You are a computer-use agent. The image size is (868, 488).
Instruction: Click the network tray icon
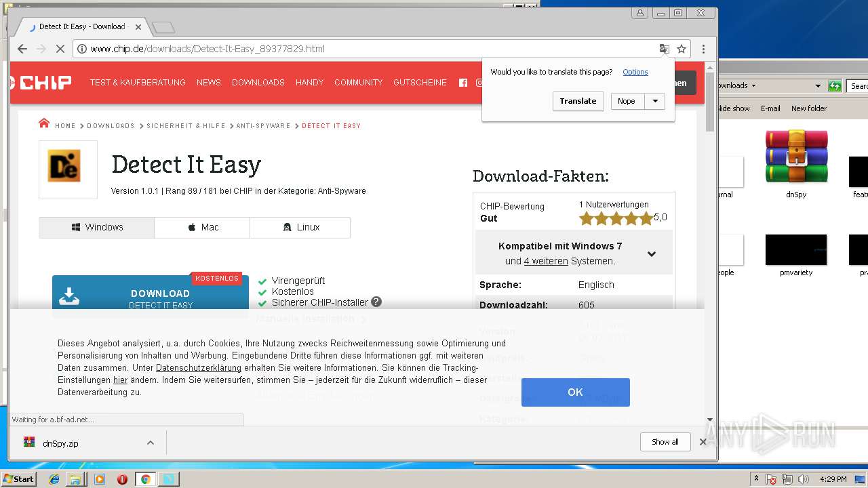[788, 479]
